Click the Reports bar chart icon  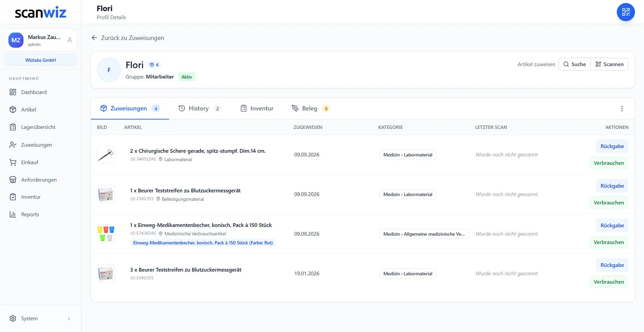click(x=13, y=214)
